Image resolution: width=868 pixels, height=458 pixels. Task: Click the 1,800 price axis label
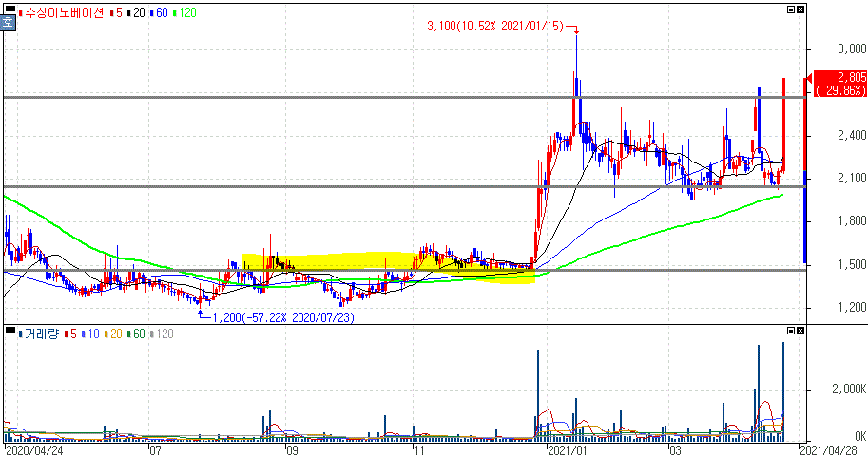(x=851, y=221)
